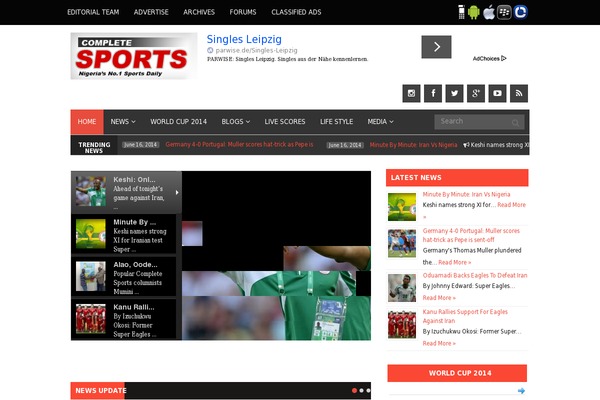Open Kanu Rallies Support article link
This screenshot has width=600, height=400.
pos(465,317)
